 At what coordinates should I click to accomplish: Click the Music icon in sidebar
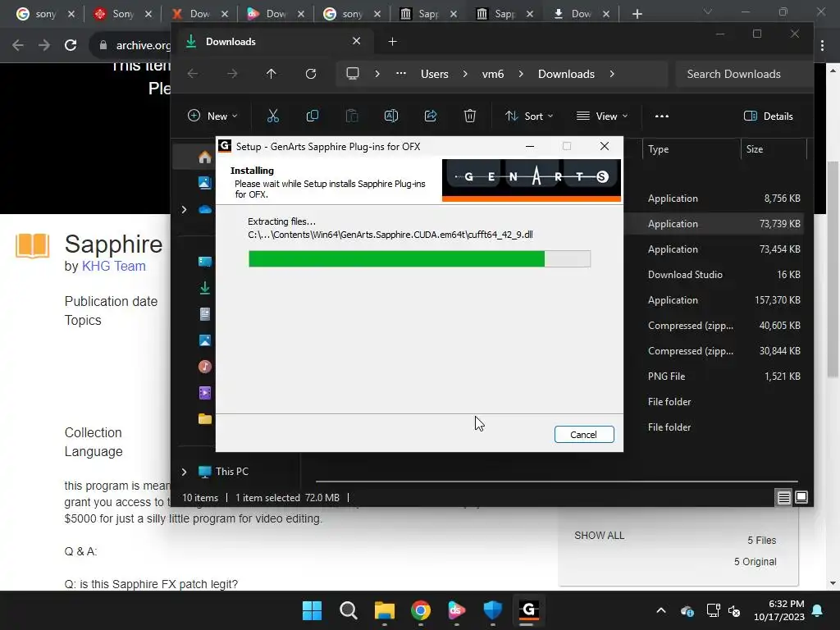point(204,367)
